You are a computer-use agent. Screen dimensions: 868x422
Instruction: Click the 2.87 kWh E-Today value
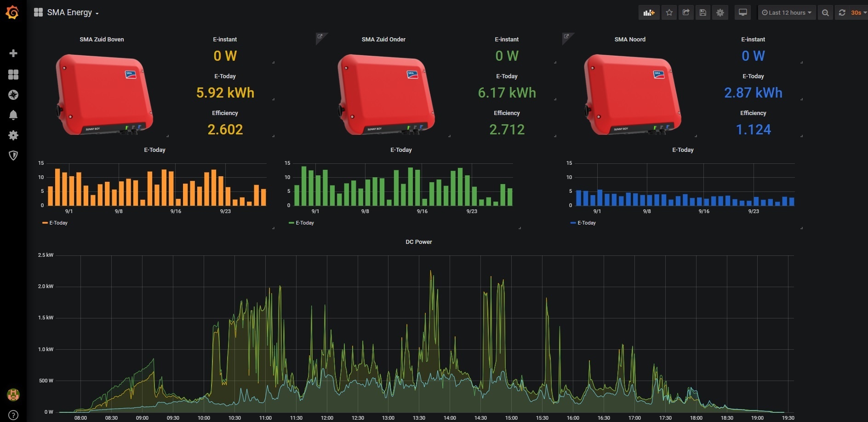[x=753, y=93]
